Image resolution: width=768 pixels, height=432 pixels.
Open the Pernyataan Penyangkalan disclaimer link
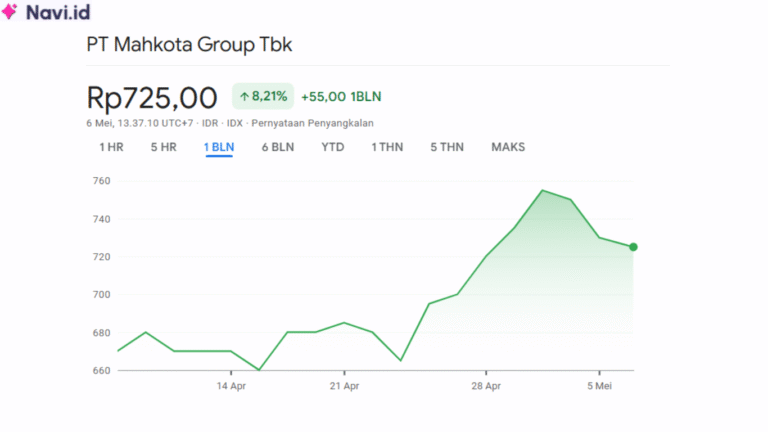point(312,123)
